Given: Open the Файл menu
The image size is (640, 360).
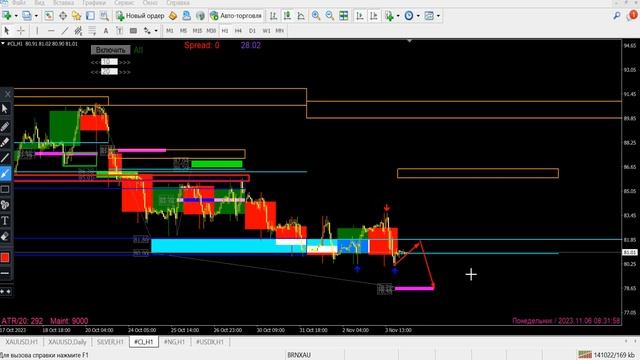Looking at the screenshot, I should (19, 2).
